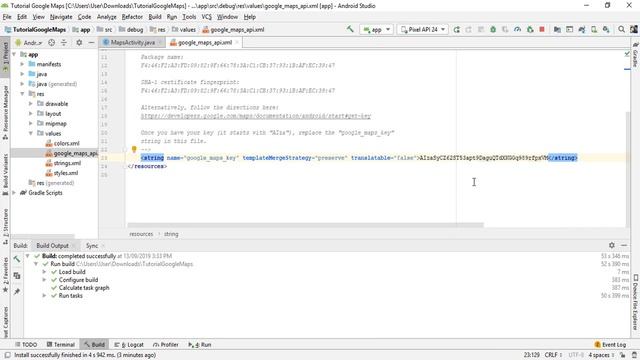Hide the Project panel with minus icon
Viewport: 640px width, 360px height.
[91, 42]
